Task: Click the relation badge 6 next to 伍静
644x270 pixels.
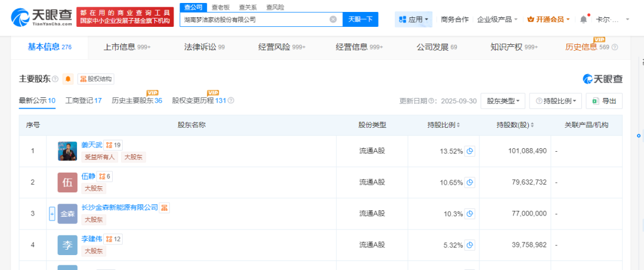Action: coord(104,176)
